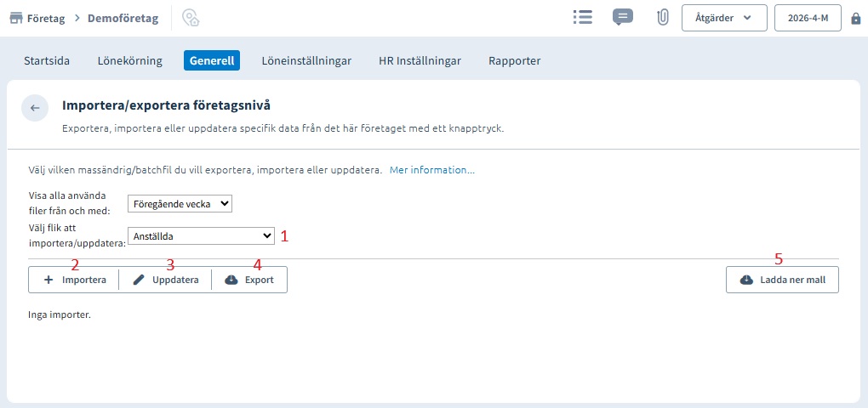Click the Importera button
The height and width of the screenshot is (408, 868).
point(74,280)
